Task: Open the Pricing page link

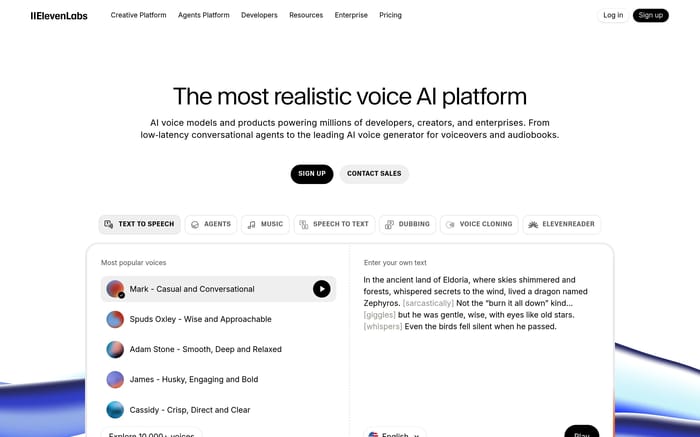Action: [390, 15]
